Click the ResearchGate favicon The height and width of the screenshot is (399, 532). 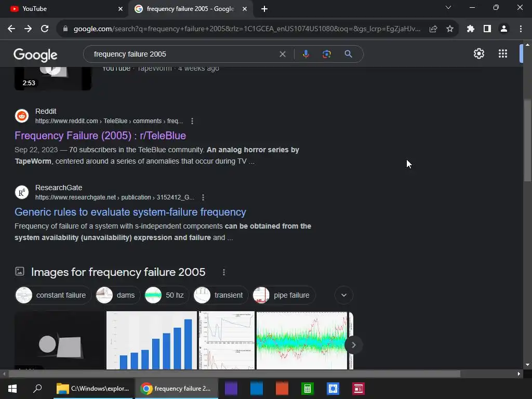point(22,192)
